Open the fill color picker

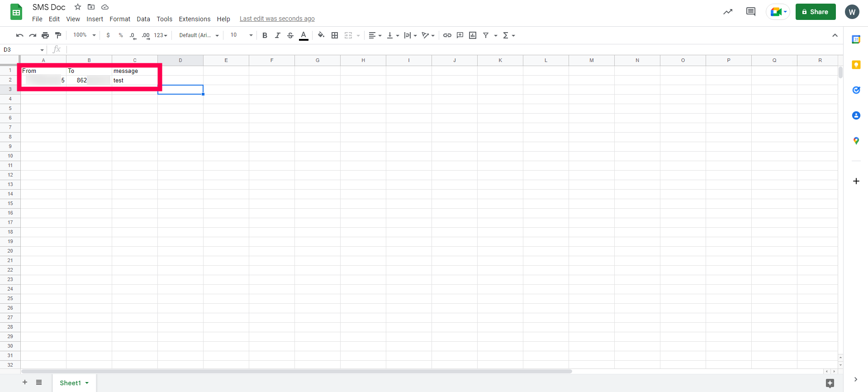(321, 35)
